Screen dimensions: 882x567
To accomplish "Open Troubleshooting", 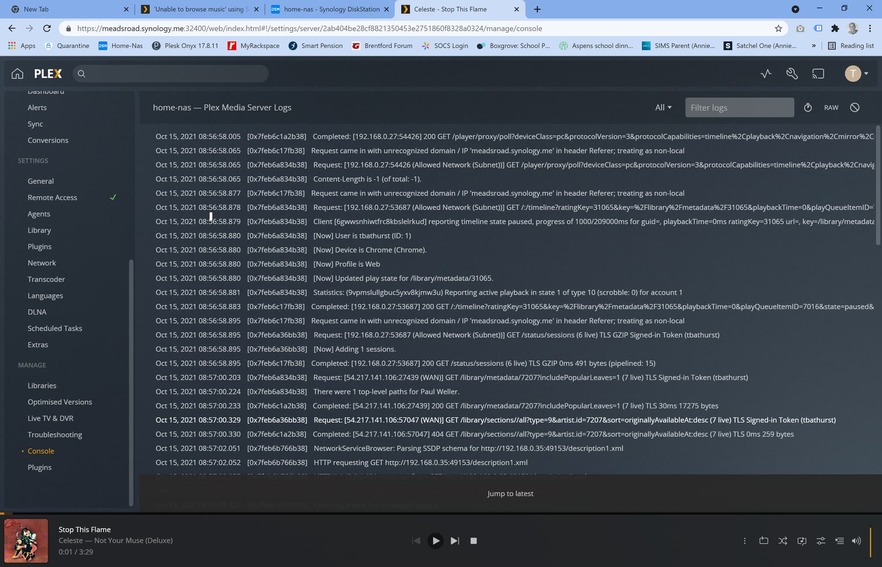I will [x=55, y=434].
